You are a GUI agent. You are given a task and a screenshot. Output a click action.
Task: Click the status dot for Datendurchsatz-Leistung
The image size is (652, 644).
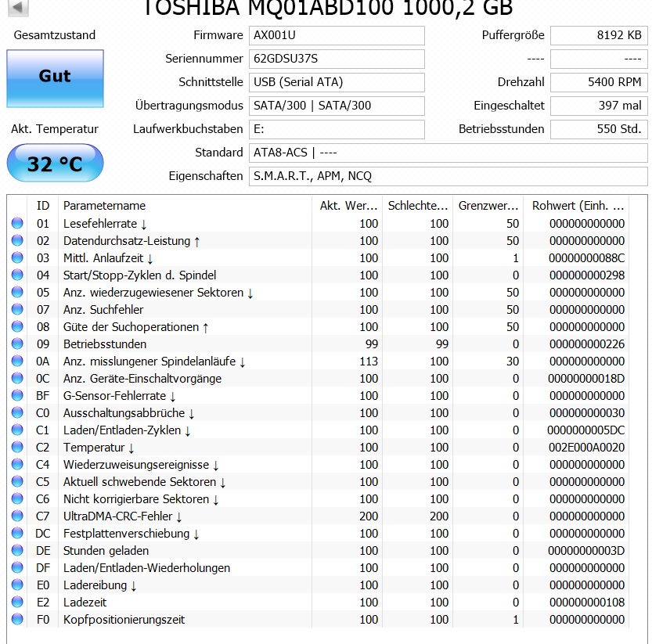(x=17, y=240)
